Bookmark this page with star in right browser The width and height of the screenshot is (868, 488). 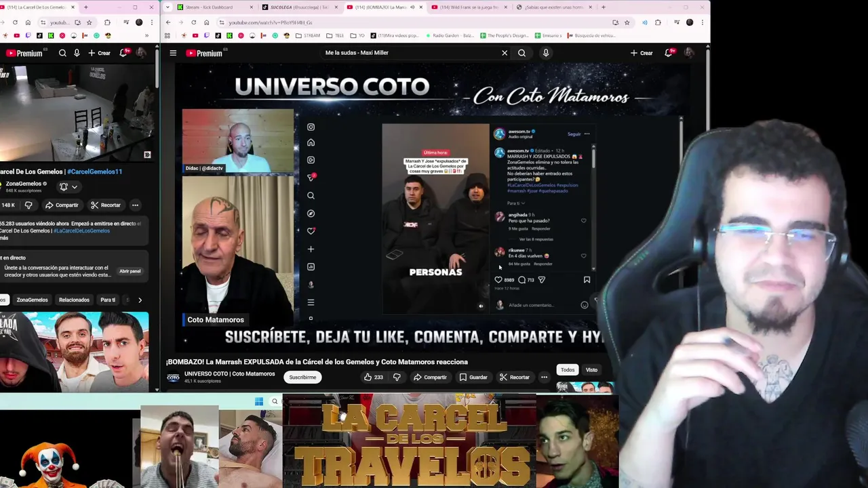click(x=627, y=22)
